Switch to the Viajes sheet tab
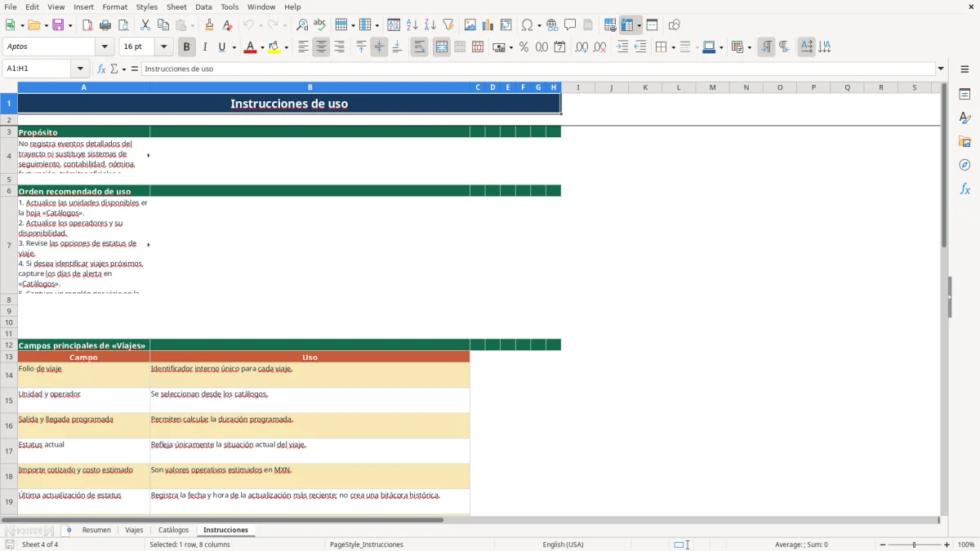This screenshot has width=980, height=551. tap(134, 530)
